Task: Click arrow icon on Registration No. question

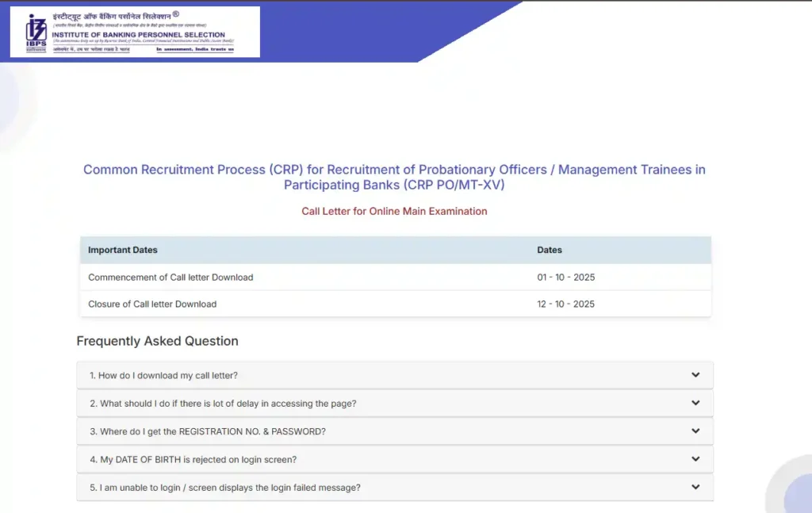Action: (695, 431)
